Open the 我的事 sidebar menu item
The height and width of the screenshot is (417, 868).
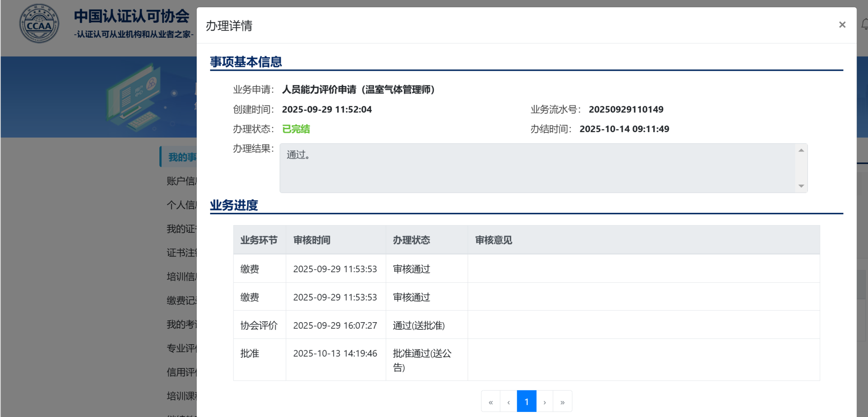click(181, 157)
